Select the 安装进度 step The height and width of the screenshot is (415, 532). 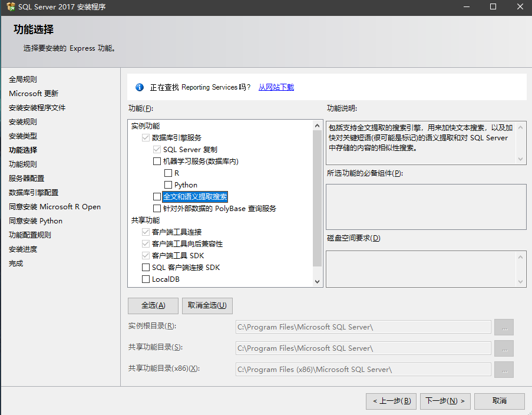pyautogui.click(x=23, y=249)
